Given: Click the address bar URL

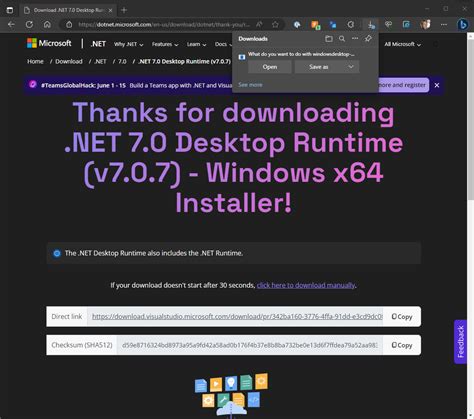Looking at the screenshot, I should click(164, 24).
